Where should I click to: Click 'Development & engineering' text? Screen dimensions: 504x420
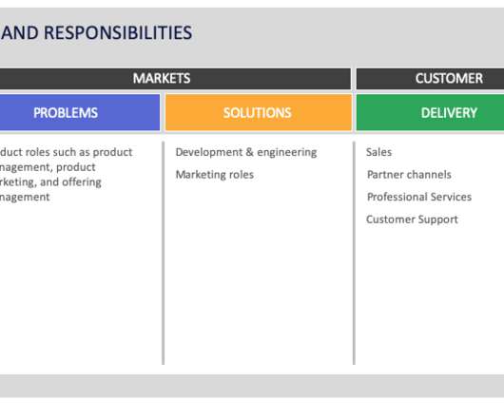pos(246,152)
